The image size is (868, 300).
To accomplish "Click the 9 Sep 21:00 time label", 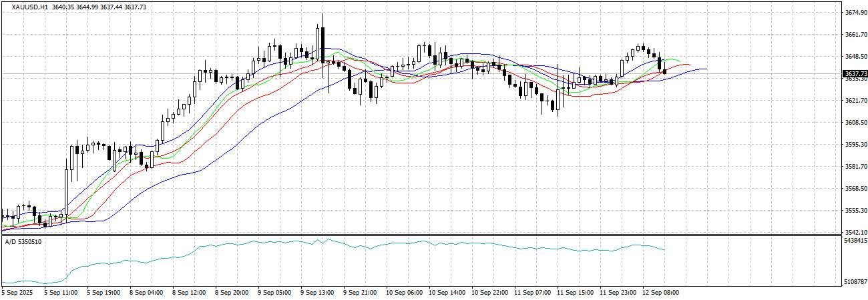I will pyautogui.click(x=360, y=293).
